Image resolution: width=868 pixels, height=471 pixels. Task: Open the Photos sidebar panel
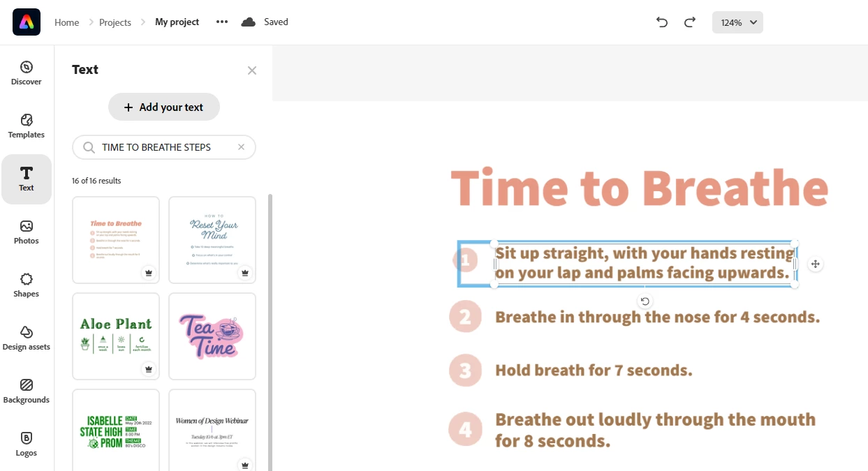pyautogui.click(x=27, y=232)
